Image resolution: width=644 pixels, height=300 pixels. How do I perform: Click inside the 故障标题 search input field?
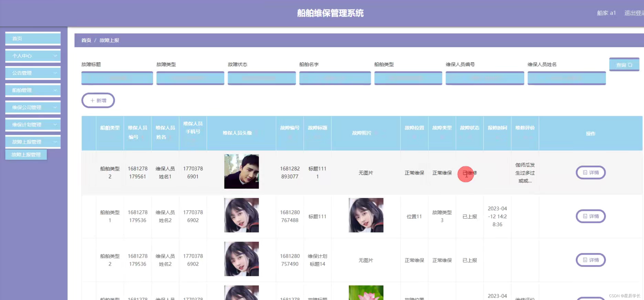pyautogui.click(x=117, y=78)
